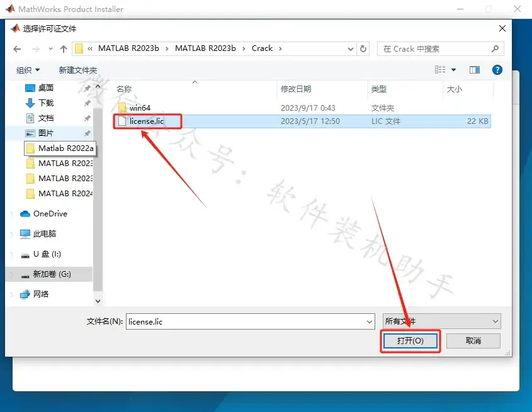The width and height of the screenshot is (532, 412).
Task: Click the 2023/5/17 12:50 date cell
Action: 310,121
